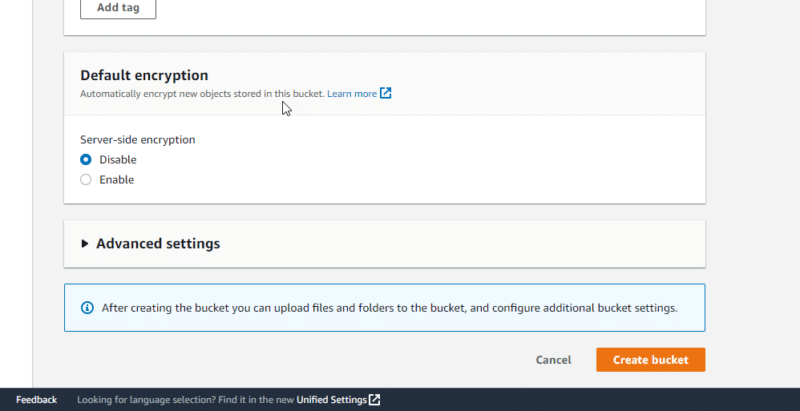This screenshot has width=800, height=411.
Task: Click the Server-side encryption label
Action: click(x=138, y=139)
